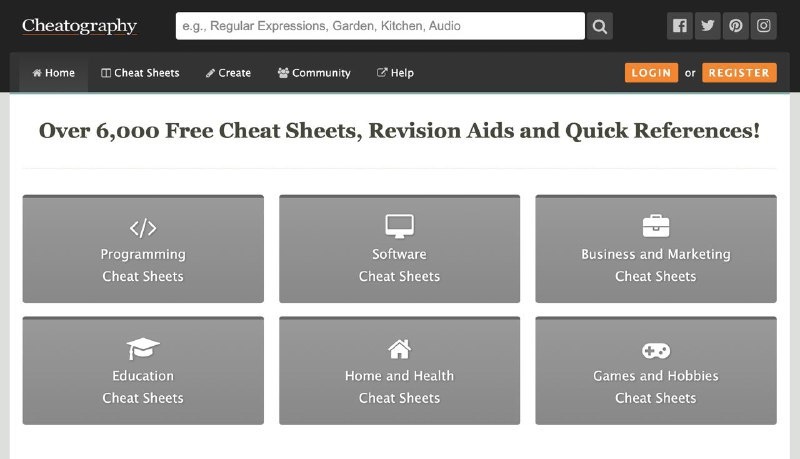Open Games and Hobbies Cheat Sheets tile
800x459 pixels.
656,371
